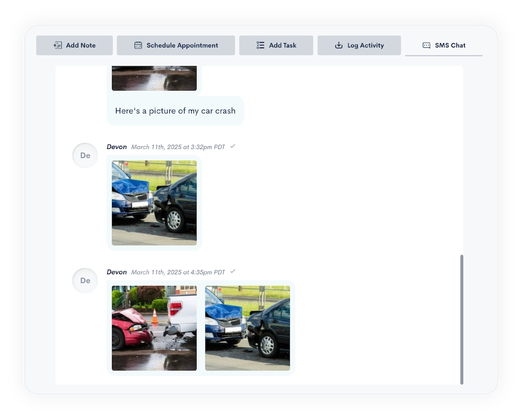Switch to the Log Activity tab
Viewport: 522px width, 420px height.
[359, 45]
